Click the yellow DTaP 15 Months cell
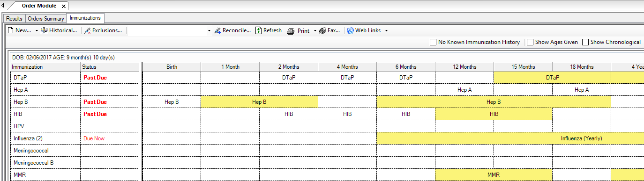The height and width of the screenshot is (181, 644). [552, 78]
